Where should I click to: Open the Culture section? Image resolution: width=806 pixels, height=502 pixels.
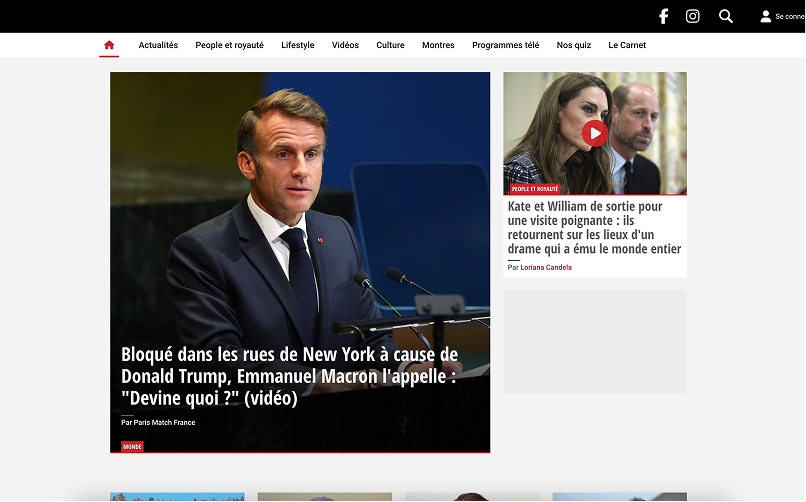click(390, 45)
